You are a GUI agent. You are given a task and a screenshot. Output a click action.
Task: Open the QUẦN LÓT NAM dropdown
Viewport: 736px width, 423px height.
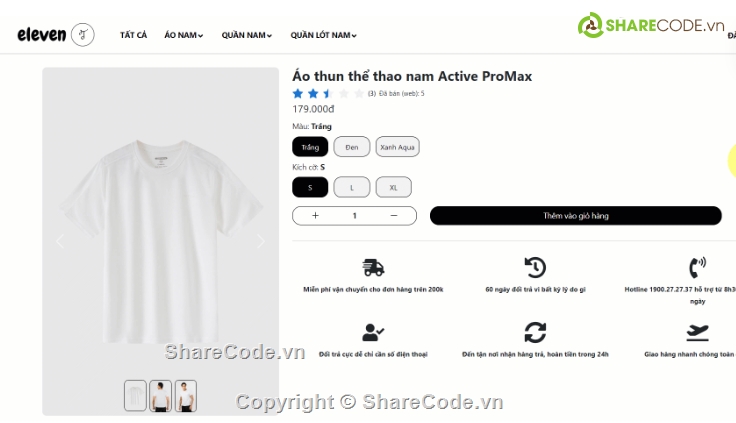[x=323, y=35]
